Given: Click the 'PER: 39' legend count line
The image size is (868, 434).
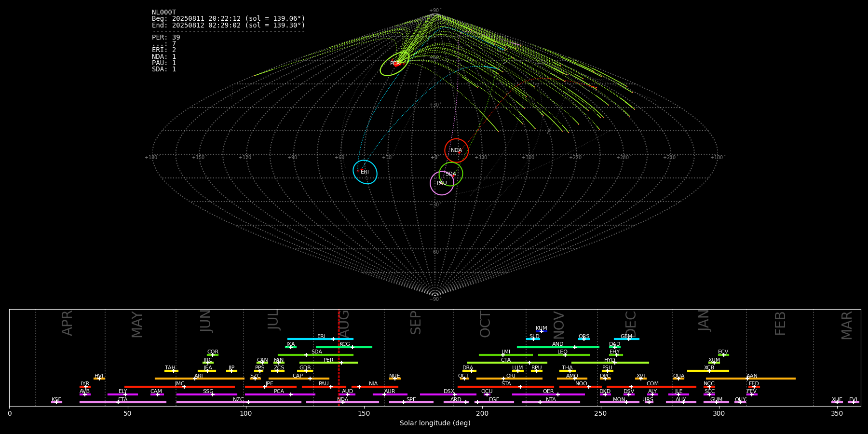Looking at the screenshot, I should (x=166, y=37).
